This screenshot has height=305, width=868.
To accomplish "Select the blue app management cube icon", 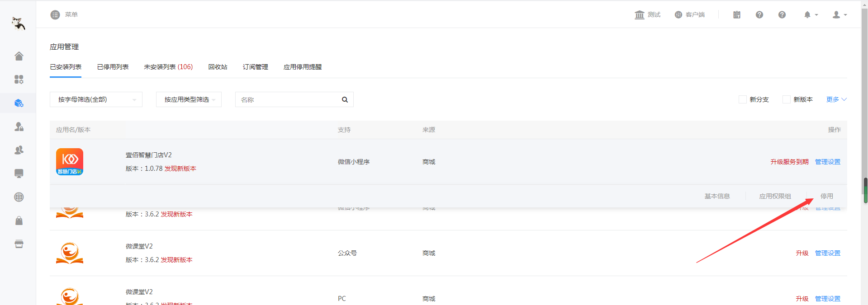I will pos(19,103).
